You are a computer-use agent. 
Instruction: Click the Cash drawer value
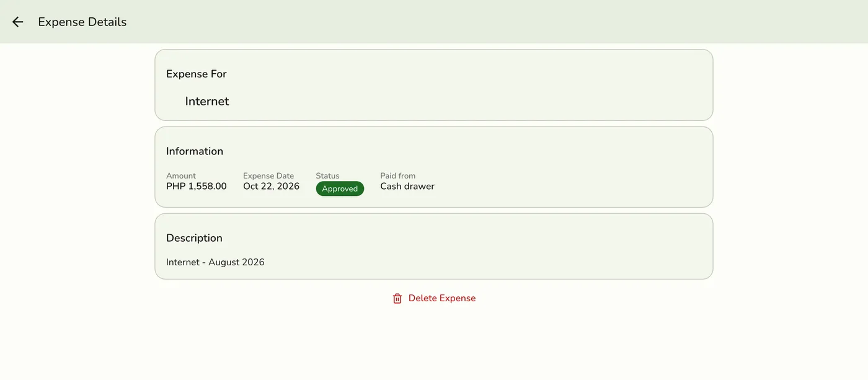pos(407,186)
